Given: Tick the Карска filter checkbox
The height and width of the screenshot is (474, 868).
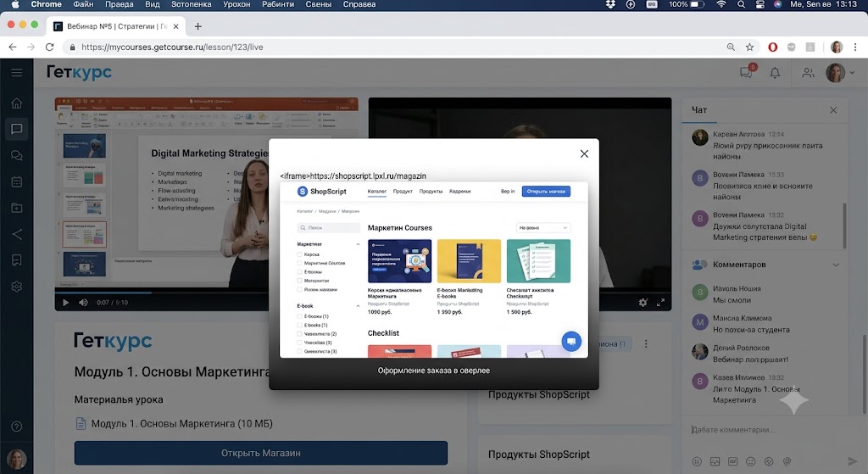Looking at the screenshot, I should point(299,254).
